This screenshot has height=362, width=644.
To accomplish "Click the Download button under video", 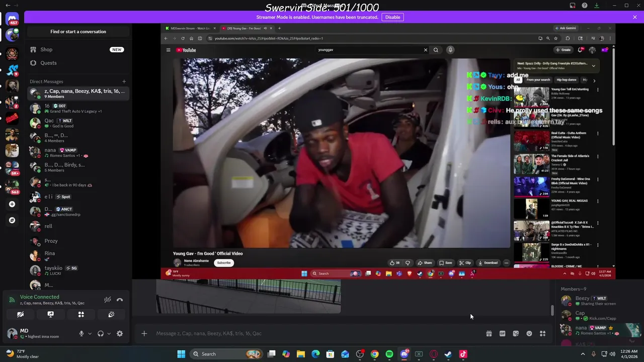I will point(488,262).
